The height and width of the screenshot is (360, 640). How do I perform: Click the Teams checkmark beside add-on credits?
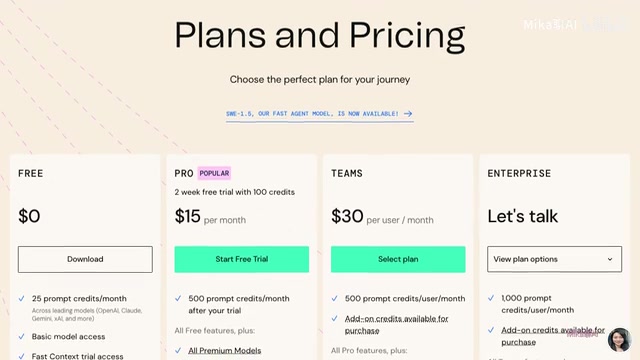(x=335, y=318)
